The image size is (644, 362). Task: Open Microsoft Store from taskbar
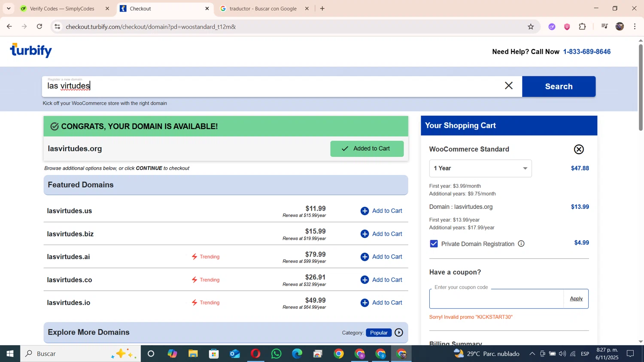(x=214, y=354)
